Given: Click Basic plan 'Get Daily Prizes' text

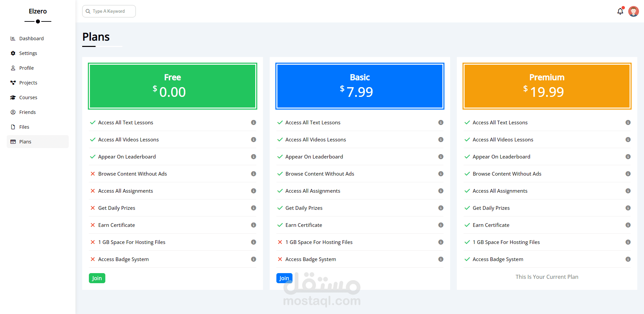Looking at the screenshot, I should click(x=304, y=208).
